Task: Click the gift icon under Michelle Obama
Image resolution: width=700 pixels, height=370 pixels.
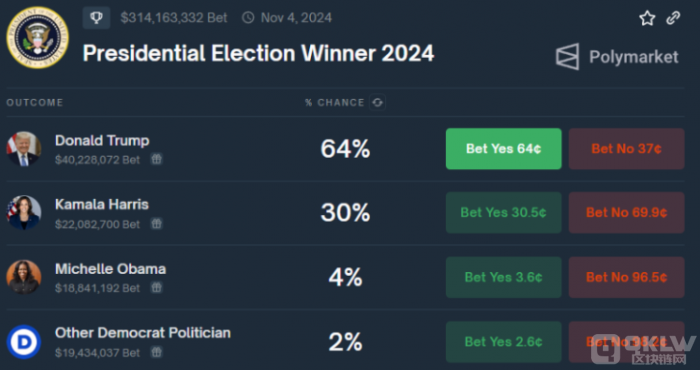Action: tap(156, 288)
